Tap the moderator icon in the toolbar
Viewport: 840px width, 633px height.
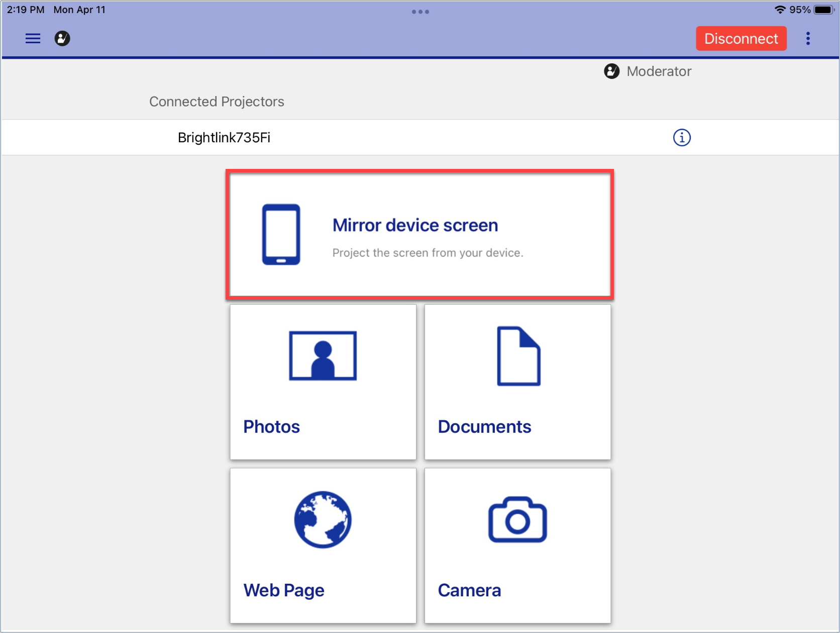(62, 39)
